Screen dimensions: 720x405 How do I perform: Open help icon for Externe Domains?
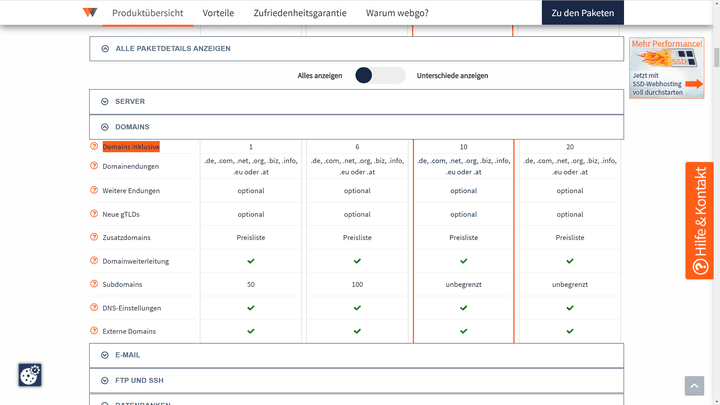[x=94, y=331]
